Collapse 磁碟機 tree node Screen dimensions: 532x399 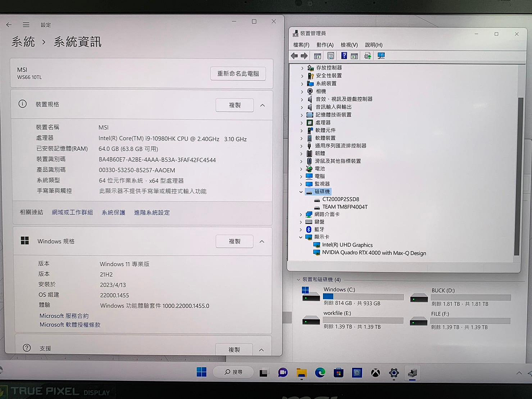(301, 192)
